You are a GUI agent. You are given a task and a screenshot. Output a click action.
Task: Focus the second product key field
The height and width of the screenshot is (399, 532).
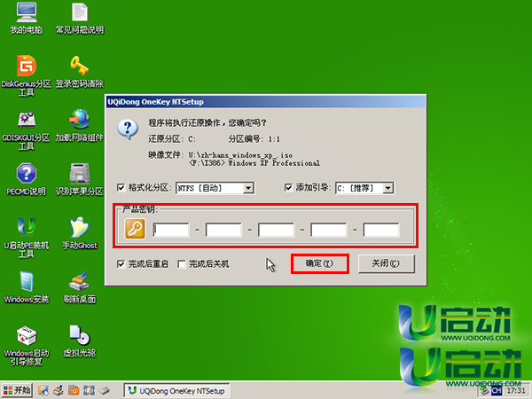point(223,230)
